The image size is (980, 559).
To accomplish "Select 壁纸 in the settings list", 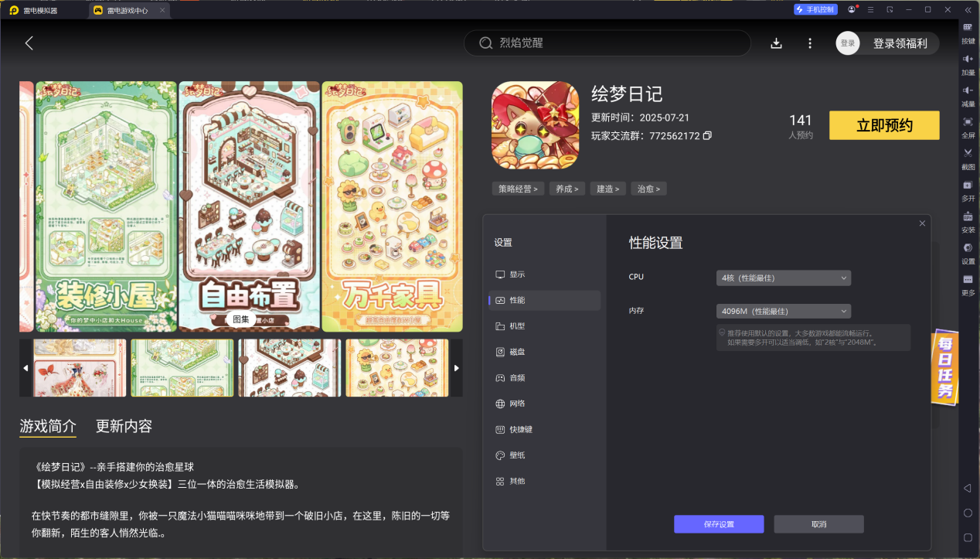I will [545, 455].
